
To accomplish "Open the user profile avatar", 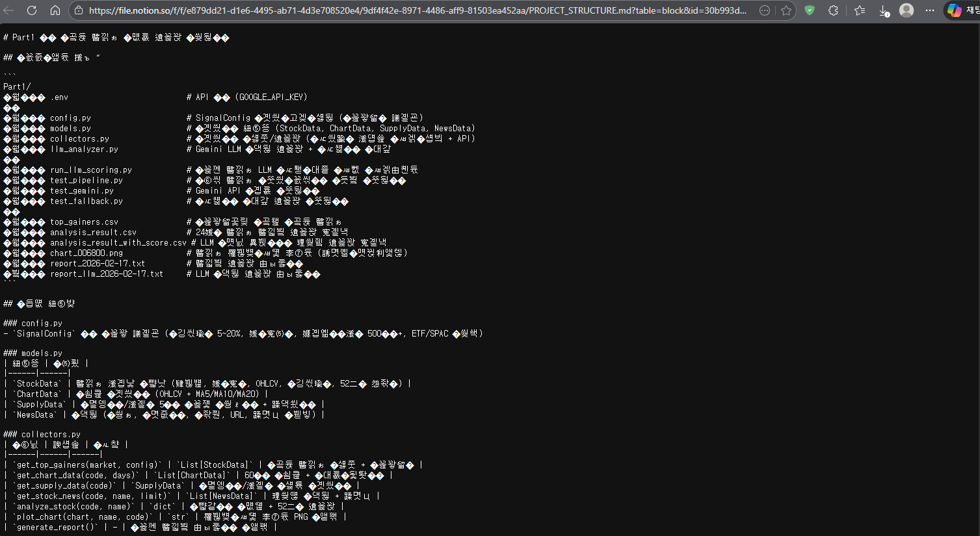I will pyautogui.click(x=907, y=10).
